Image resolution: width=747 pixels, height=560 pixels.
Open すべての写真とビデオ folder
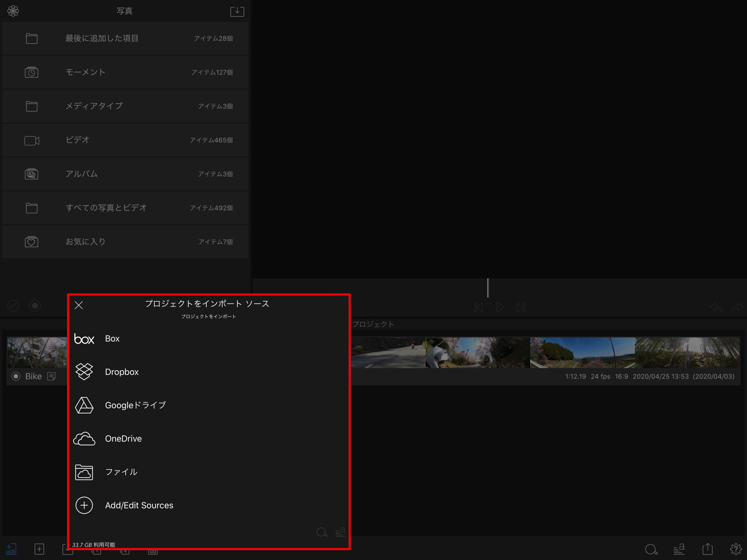click(x=125, y=208)
